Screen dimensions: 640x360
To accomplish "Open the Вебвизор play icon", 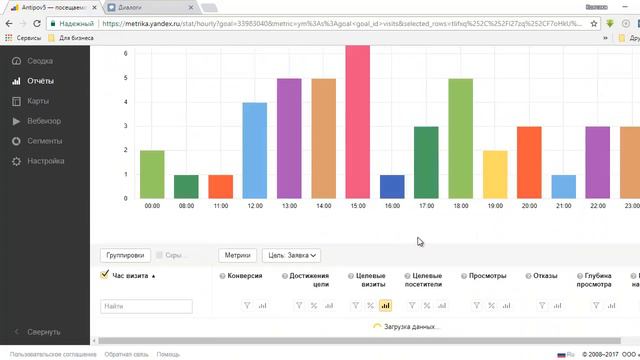I will click(x=16, y=121).
